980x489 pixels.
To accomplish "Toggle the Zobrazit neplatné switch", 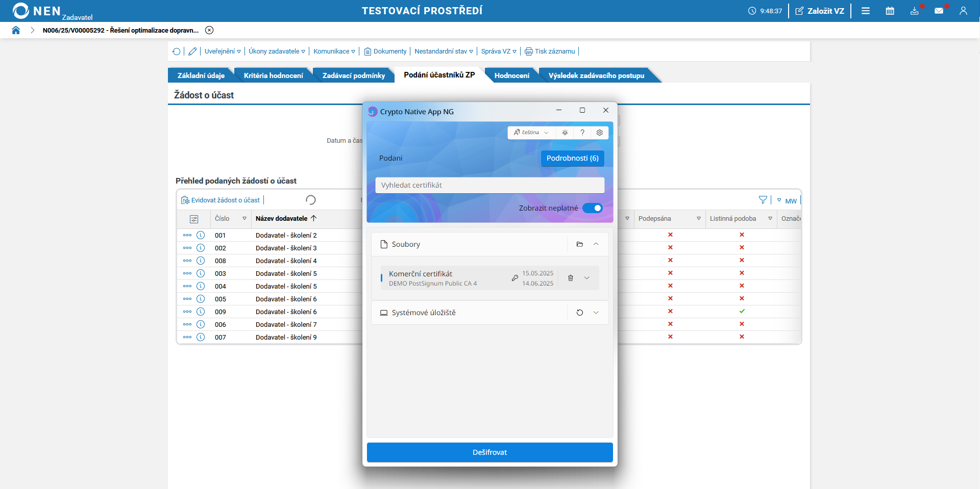I will (x=593, y=208).
